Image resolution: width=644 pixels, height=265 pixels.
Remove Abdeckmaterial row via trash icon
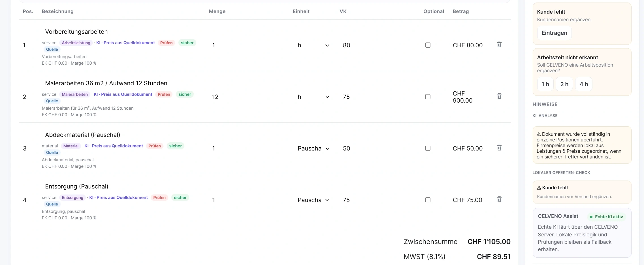coord(499,148)
